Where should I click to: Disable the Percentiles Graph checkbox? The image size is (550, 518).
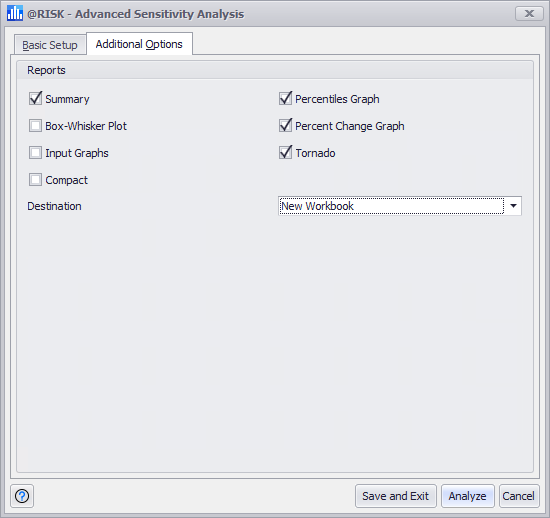tap(286, 99)
